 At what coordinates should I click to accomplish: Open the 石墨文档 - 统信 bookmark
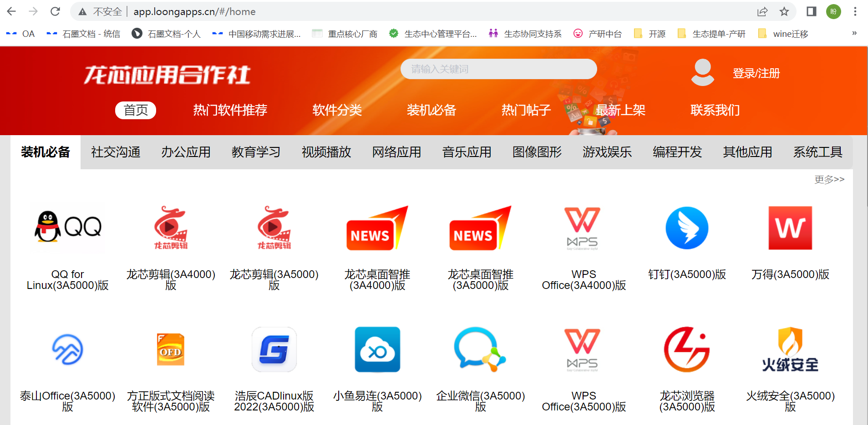click(x=84, y=34)
